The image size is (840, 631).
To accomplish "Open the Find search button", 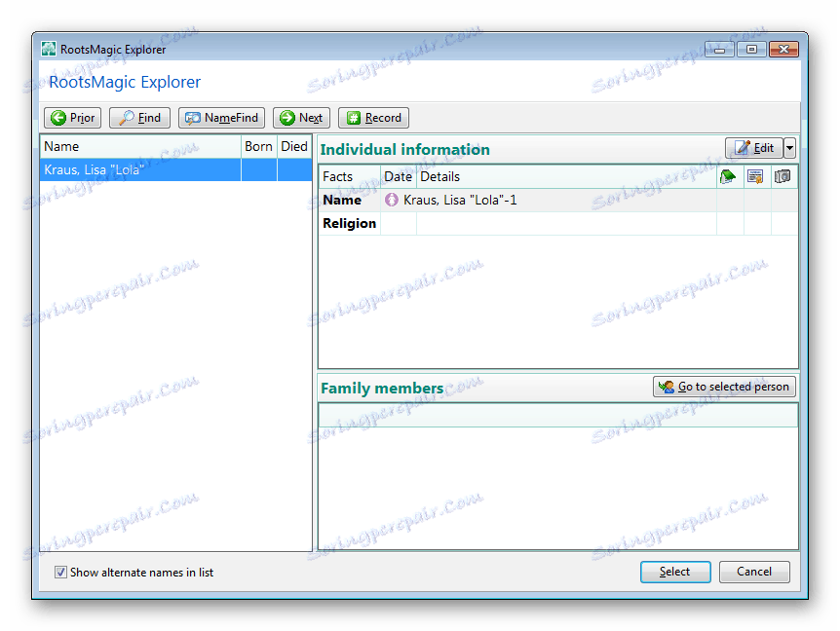I will click(x=139, y=118).
